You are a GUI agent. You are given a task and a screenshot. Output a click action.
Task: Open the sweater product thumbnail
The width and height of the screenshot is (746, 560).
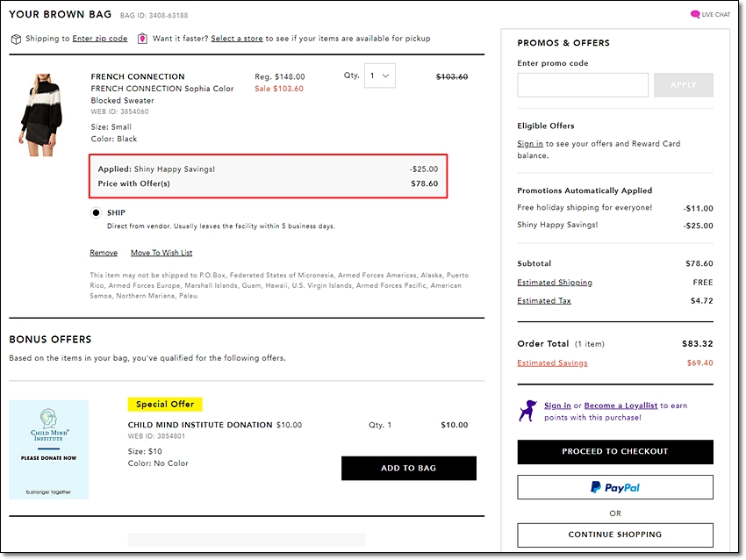click(x=41, y=115)
